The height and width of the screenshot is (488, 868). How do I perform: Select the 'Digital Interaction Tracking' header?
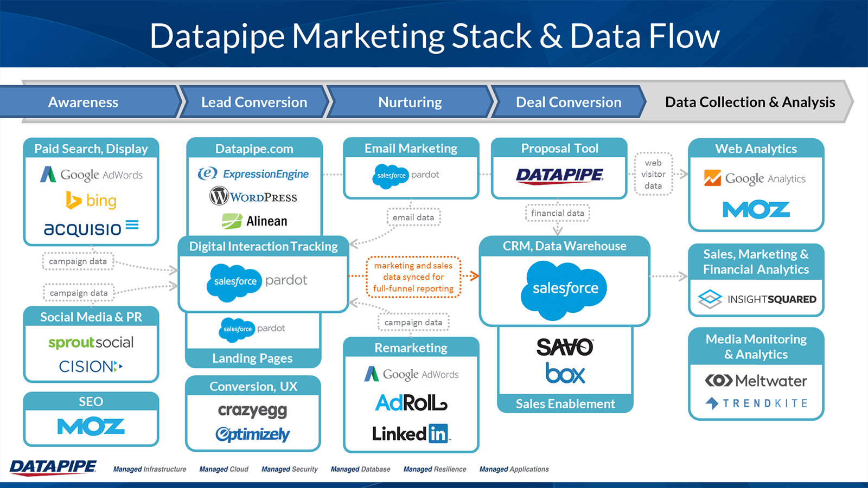point(264,247)
